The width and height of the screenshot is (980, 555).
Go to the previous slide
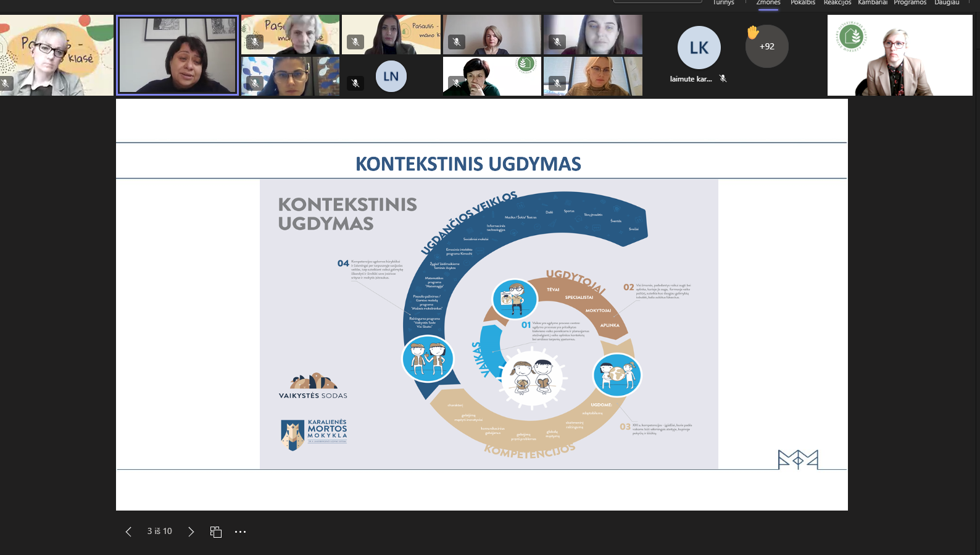[128, 532]
